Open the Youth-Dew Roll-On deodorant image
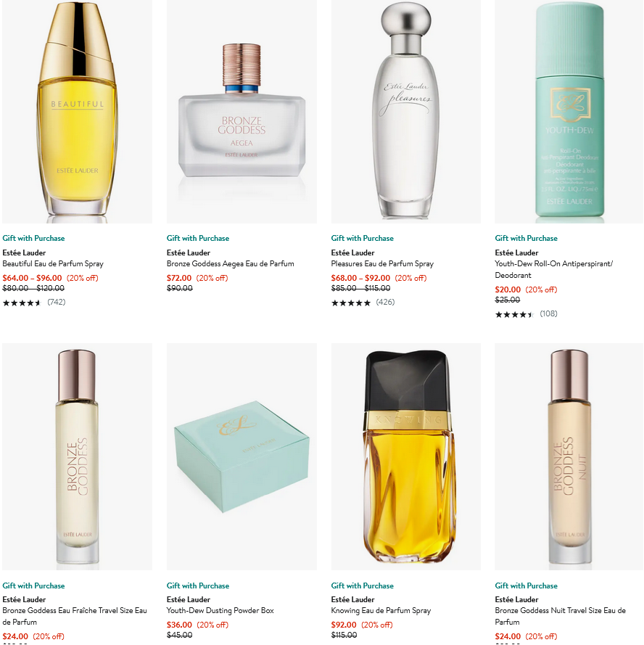Screen dimensions: 644x645 pyautogui.click(x=569, y=112)
